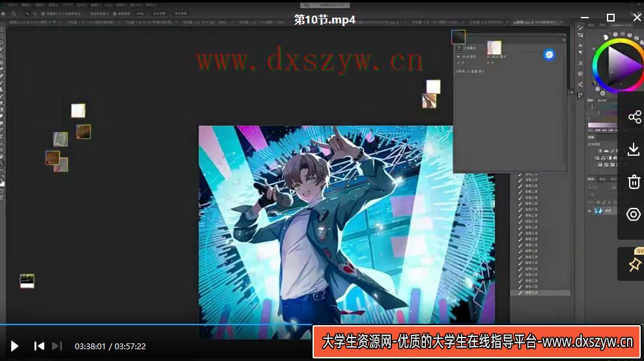This screenshot has width=644, height=361.
Task: Open player settings via the hexagon icon
Action: [x=634, y=214]
